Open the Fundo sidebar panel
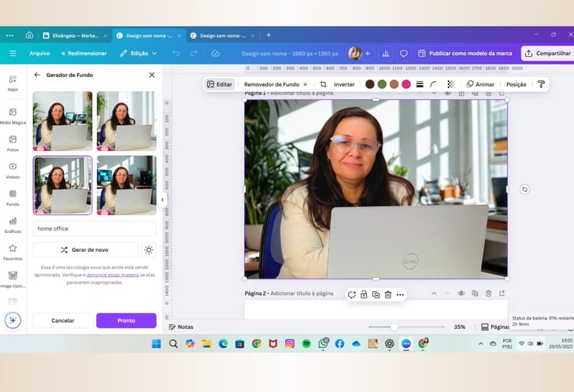The image size is (574, 392). (13, 198)
